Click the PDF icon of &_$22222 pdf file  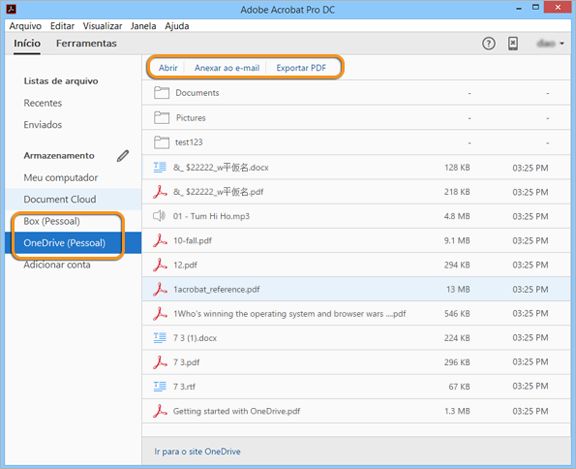tap(160, 192)
